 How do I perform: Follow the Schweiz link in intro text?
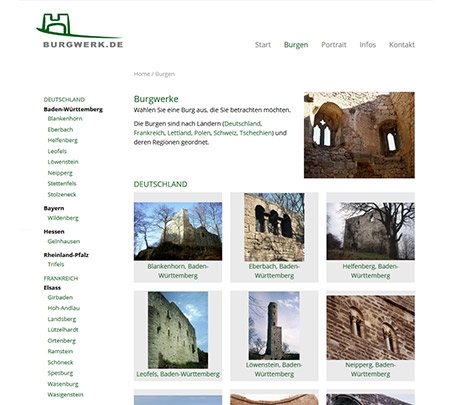225,133
